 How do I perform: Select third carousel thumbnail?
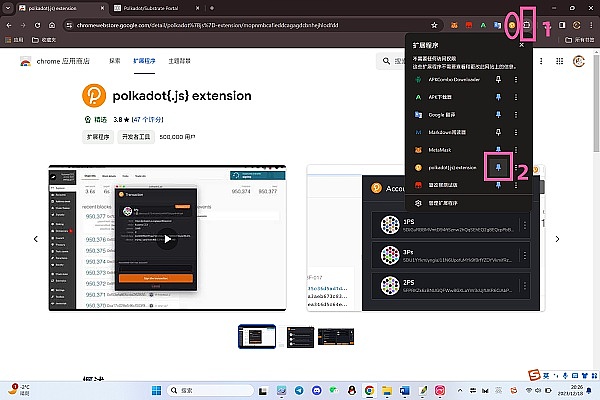336,336
